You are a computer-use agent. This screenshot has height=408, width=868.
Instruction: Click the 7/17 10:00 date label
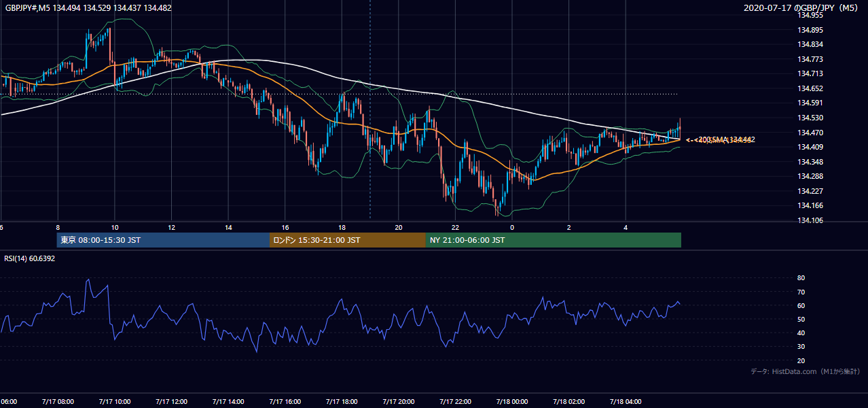pyautogui.click(x=115, y=401)
